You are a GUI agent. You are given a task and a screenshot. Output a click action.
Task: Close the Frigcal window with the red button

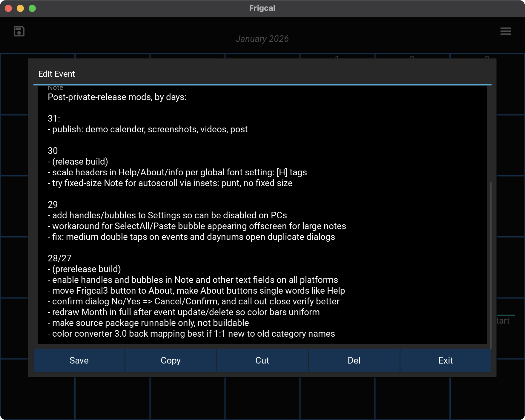pyautogui.click(x=8, y=8)
